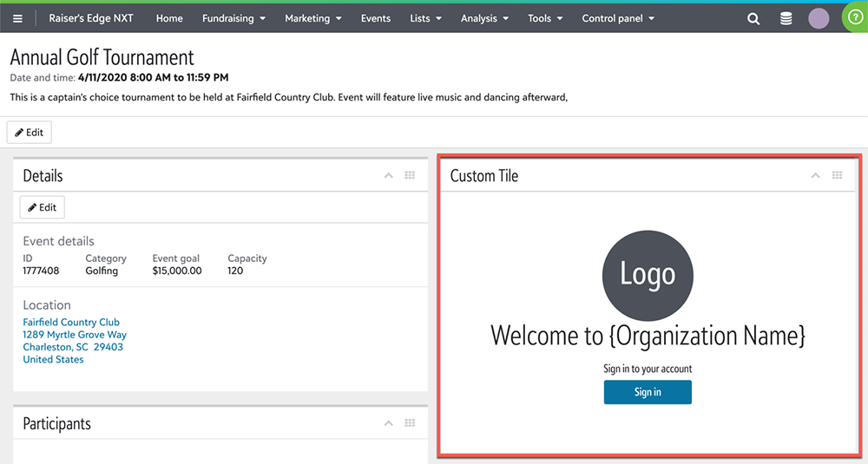Open the hamburger navigation menu
This screenshot has height=464, width=868.
(17, 18)
